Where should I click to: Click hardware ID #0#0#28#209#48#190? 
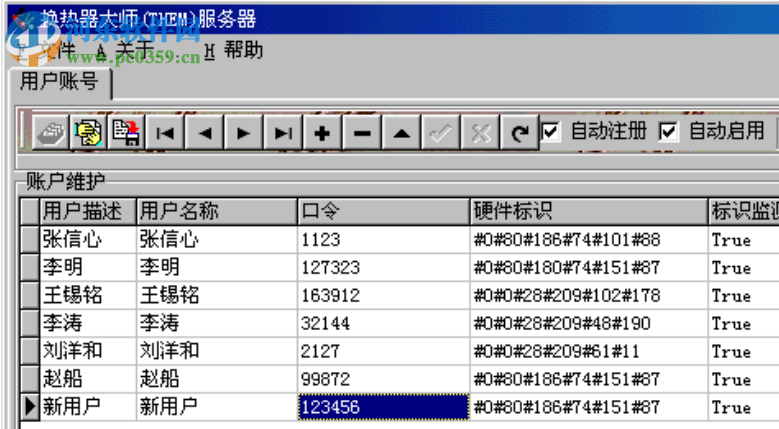pyautogui.click(x=589, y=324)
